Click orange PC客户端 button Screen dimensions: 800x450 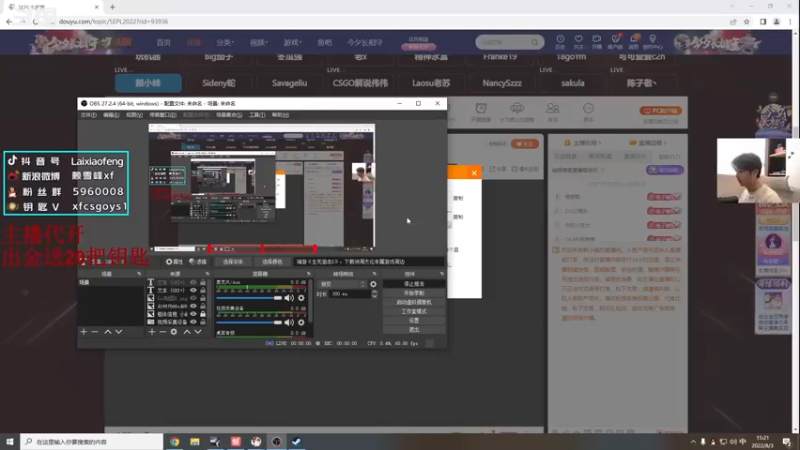(661, 111)
